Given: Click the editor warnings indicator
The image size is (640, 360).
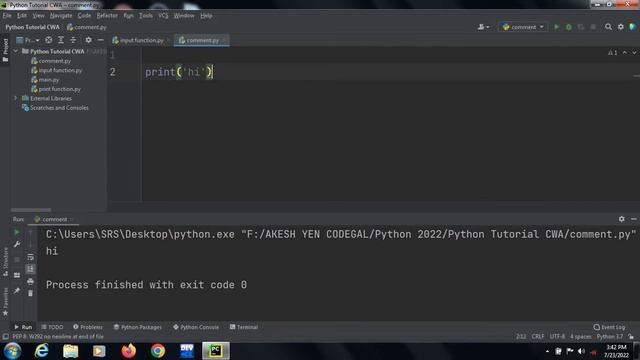Looking at the screenshot, I should (x=612, y=53).
